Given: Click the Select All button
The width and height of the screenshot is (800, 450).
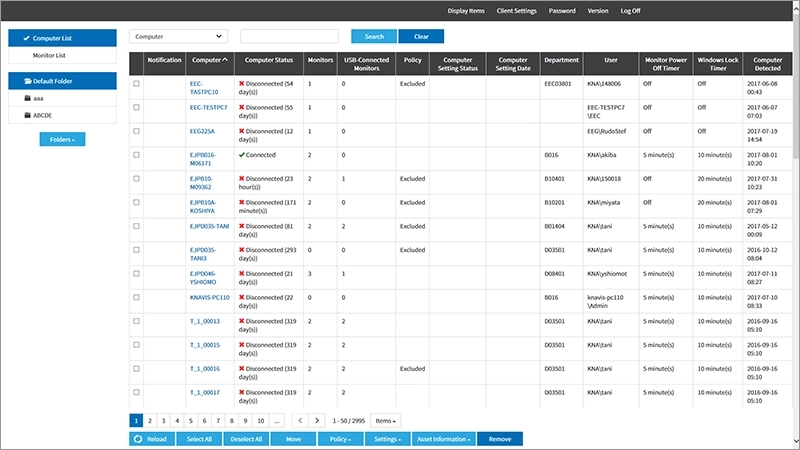Looking at the screenshot, I should pos(199,439).
